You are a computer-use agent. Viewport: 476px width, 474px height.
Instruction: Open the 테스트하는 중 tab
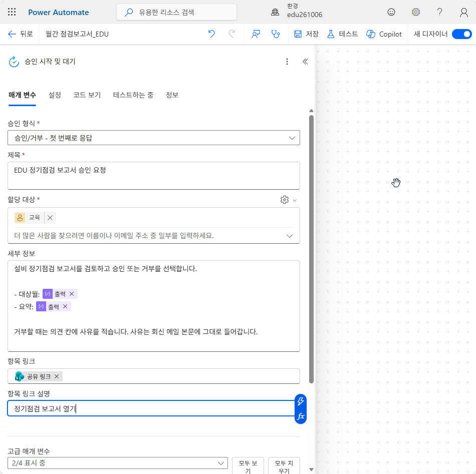(133, 95)
